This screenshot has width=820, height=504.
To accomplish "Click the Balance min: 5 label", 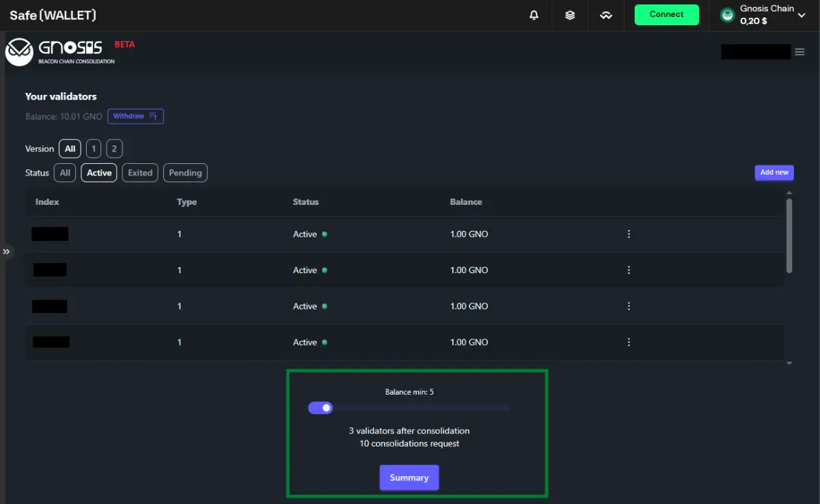I will point(409,392).
